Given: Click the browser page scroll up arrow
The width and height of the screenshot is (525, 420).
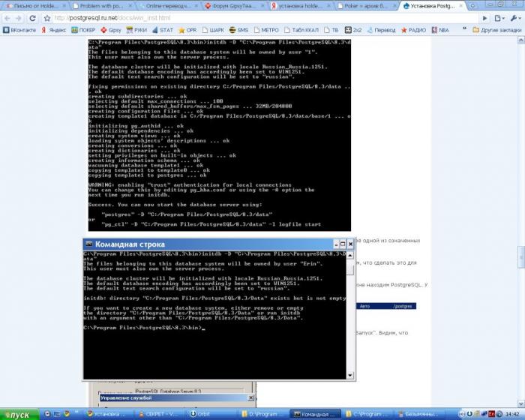Looking at the screenshot, I should pyautogui.click(x=521, y=40).
